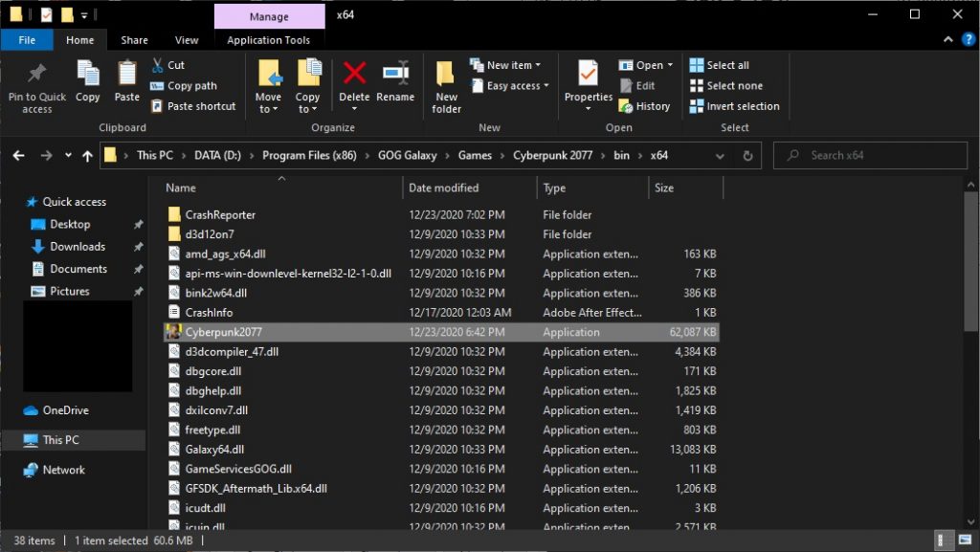Switch to the Share tab

tap(134, 40)
